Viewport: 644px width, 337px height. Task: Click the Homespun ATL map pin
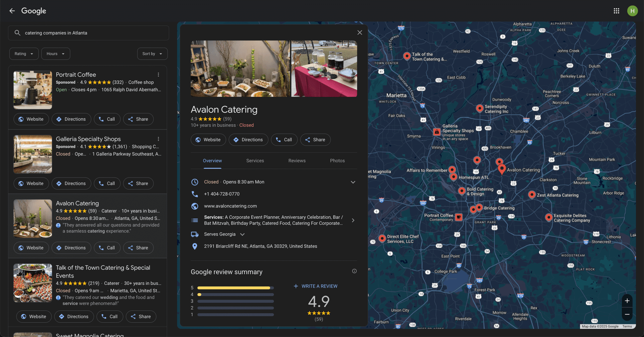tap(454, 177)
